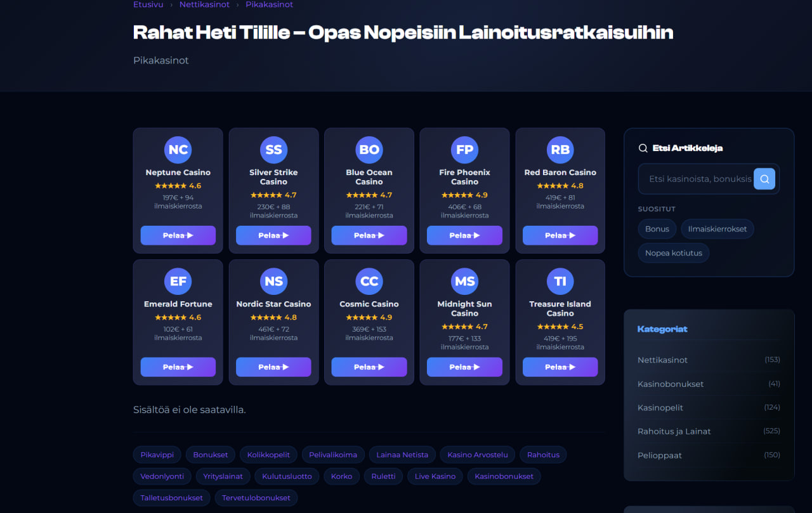Click the RB Red Baron logo icon
Image resolution: width=812 pixels, height=513 pixels.
tap(560, 150)
